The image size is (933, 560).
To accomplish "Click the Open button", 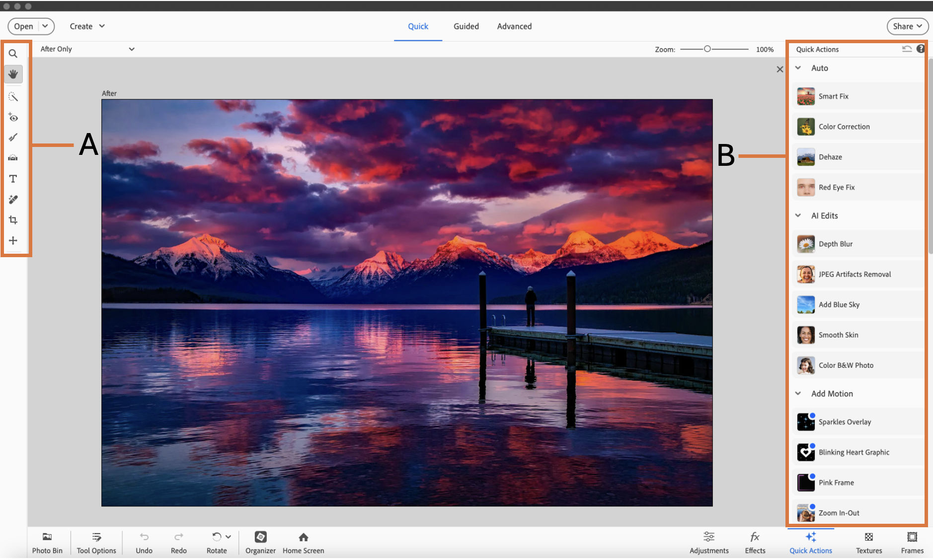I will pos(23,26).
